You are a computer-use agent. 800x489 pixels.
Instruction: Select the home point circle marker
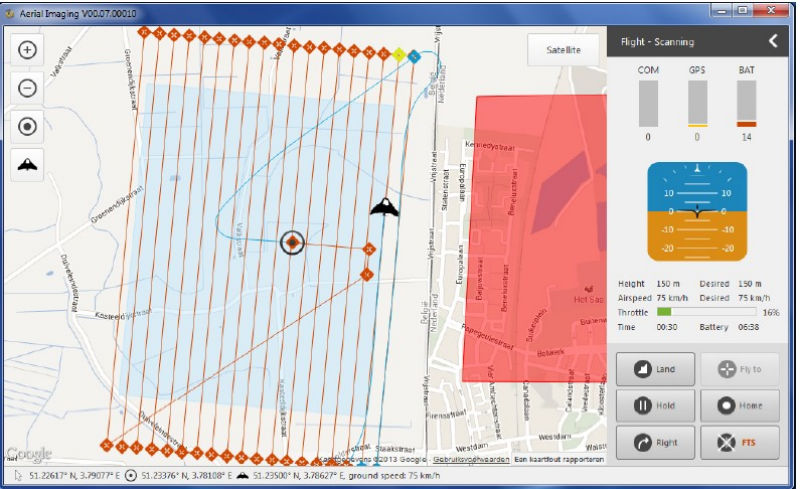(x=292, y=242)
